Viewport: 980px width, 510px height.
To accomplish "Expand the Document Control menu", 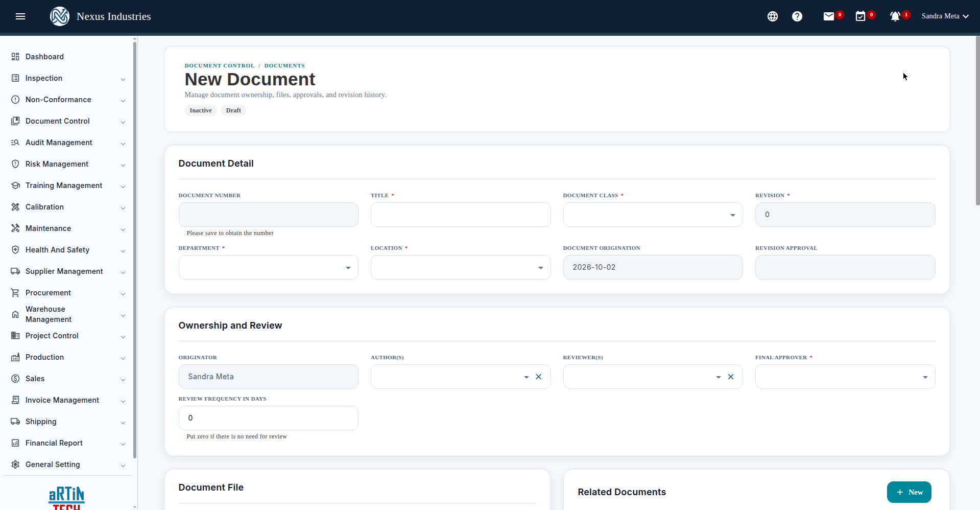I will pos(68,121).
